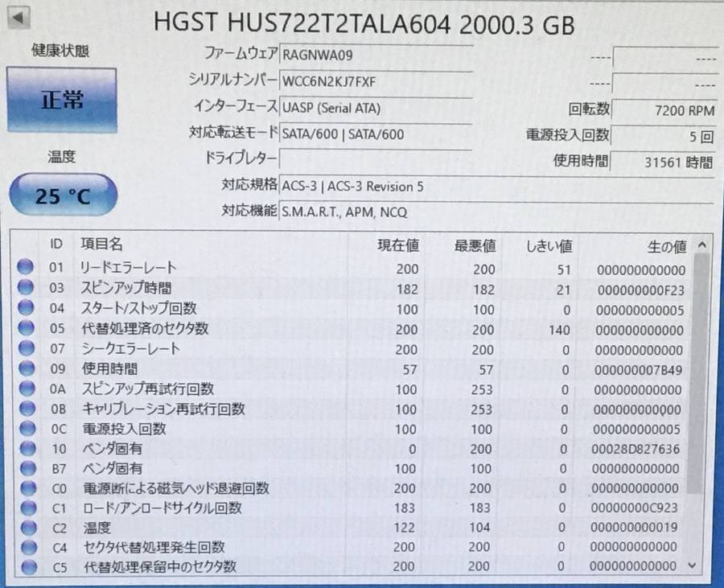
Task: Click the 生の値 column header
Action: coord(667,247)
